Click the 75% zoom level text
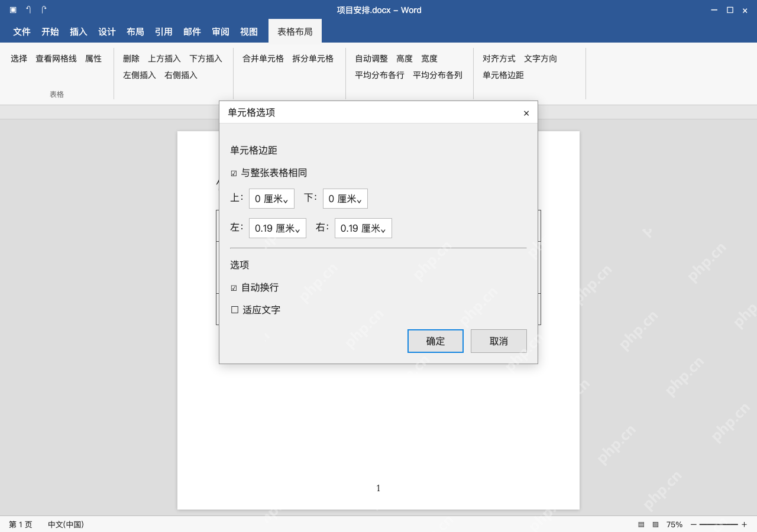Screen dimensions: 757x532 click(x=674, y=524)
